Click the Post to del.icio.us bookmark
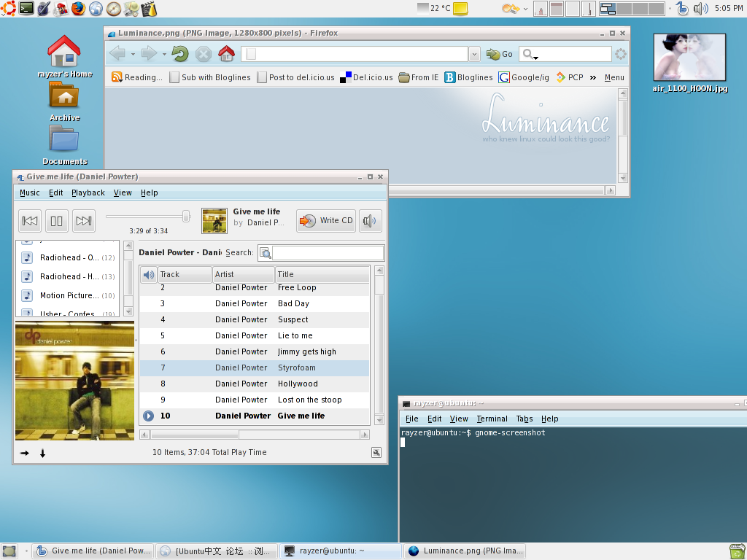This screenshot has height=560, width=747. (x=296, y=77)
